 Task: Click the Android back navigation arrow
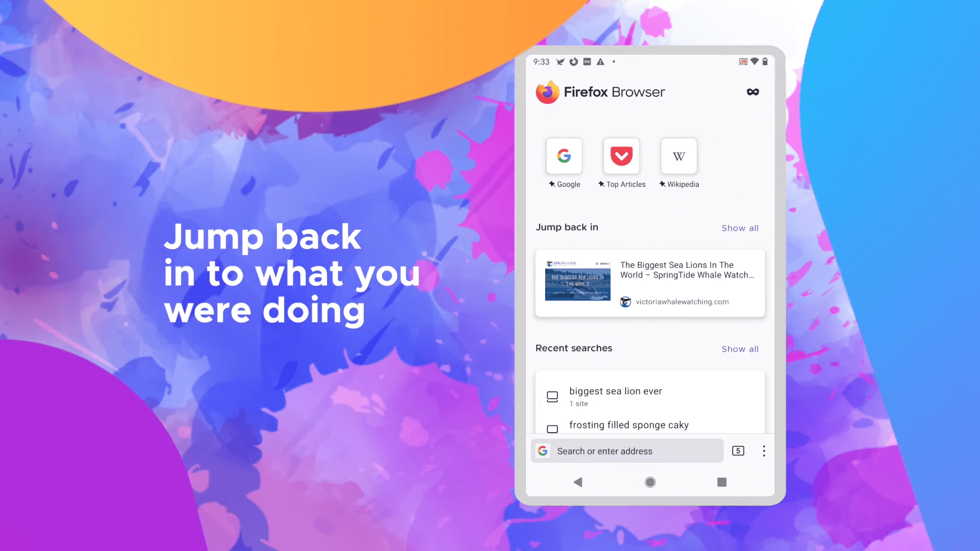coord(578,482)
